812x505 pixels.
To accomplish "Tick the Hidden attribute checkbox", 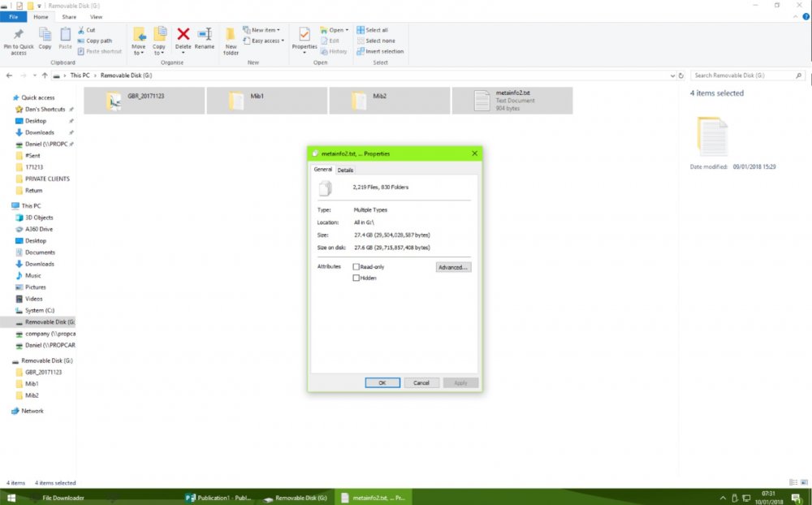I will (356, 278).
